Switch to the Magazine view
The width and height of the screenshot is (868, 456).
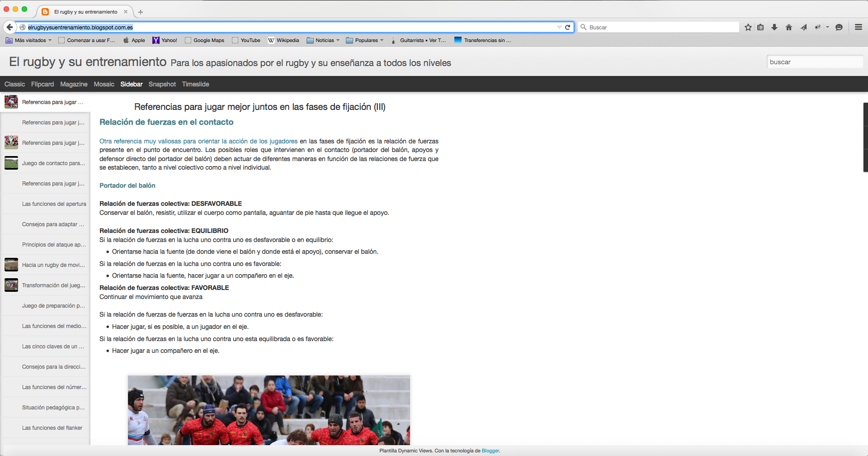pos(74,84)
